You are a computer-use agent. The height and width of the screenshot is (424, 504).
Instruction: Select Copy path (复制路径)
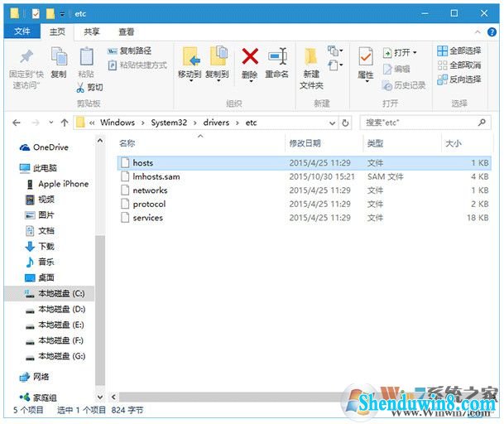point(129,51)
